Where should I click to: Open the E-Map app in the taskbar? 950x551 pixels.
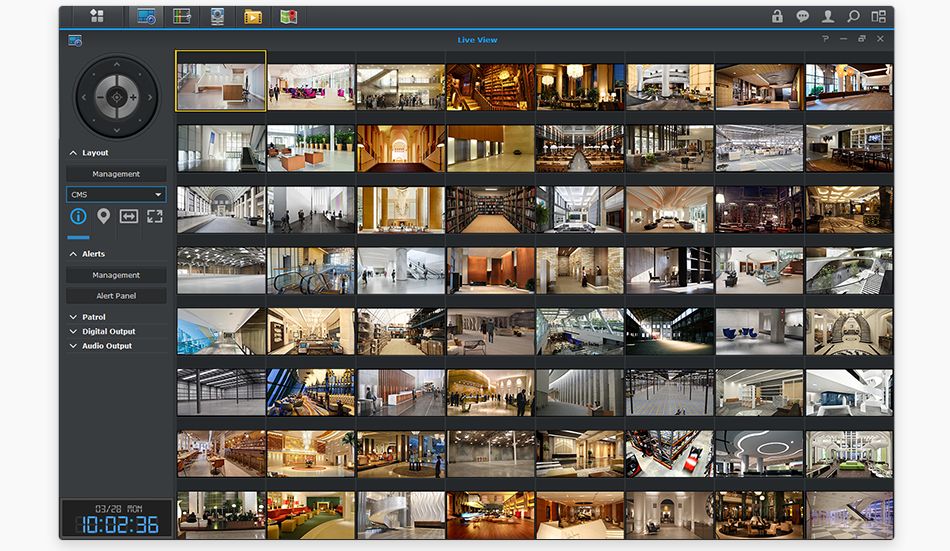point(289,16)
